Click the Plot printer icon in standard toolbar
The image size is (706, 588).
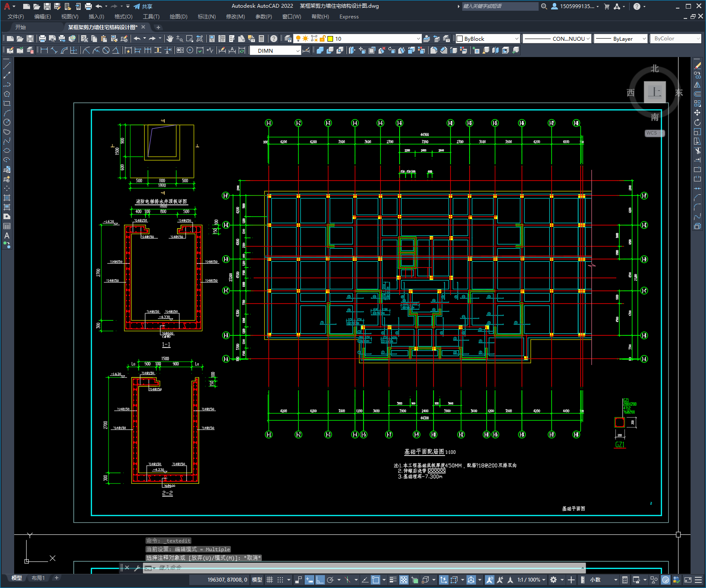42,39
